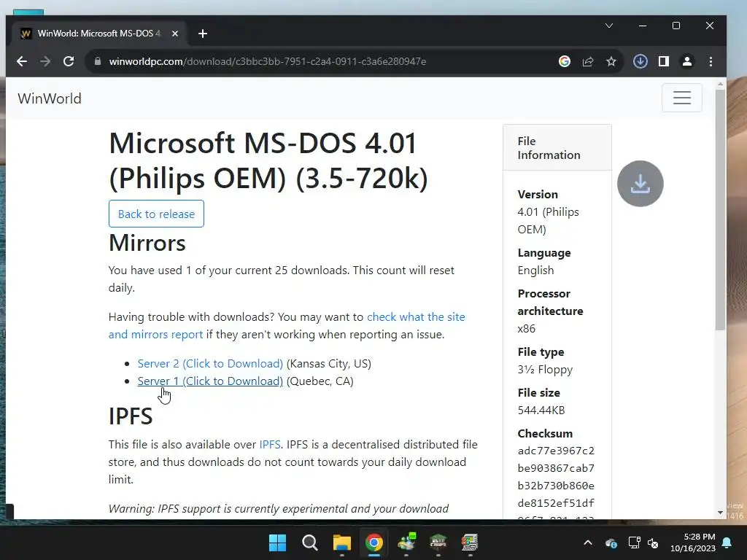This screenshot has height=560, width=747.
Task: Open taskbar app left of 86Box icon
Action: pos(406,542)
